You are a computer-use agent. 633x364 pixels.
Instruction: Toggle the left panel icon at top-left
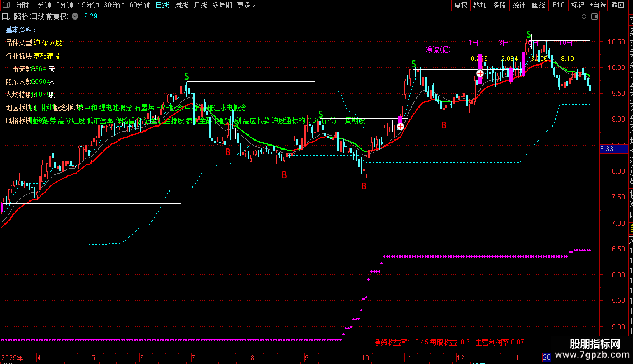click(x=6, y=5)
